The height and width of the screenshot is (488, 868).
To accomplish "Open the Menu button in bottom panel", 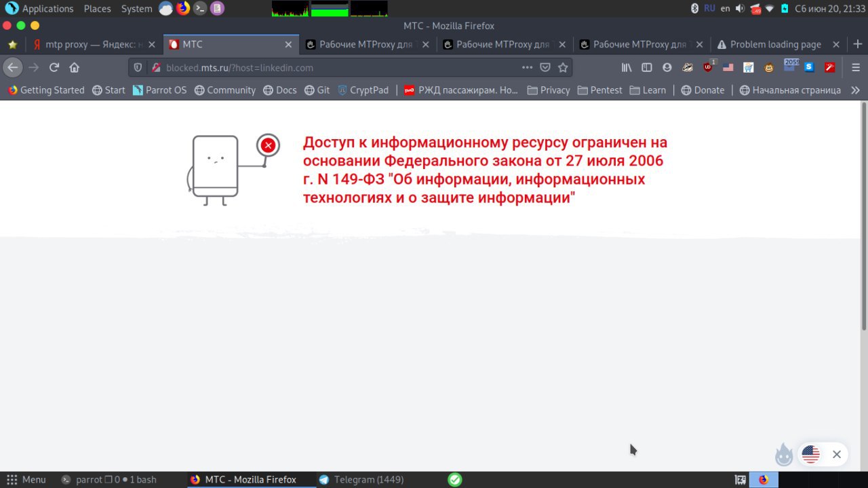I will coord(26,479).
